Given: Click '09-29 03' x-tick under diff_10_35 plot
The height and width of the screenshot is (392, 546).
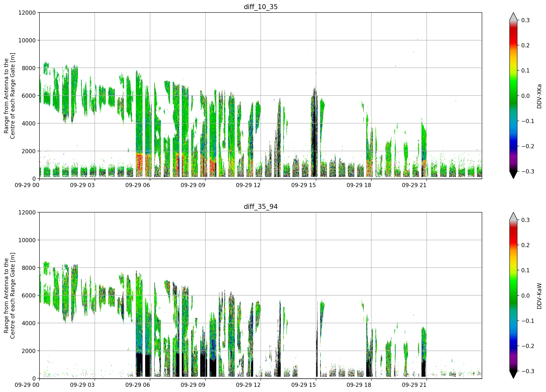Looking at the screenshot, I should point(82,185).
